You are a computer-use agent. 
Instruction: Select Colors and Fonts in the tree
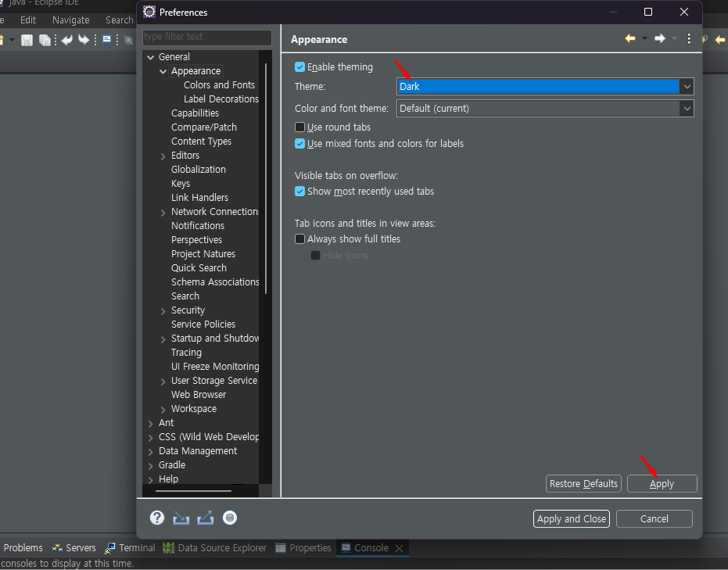[x=219, y=85]
